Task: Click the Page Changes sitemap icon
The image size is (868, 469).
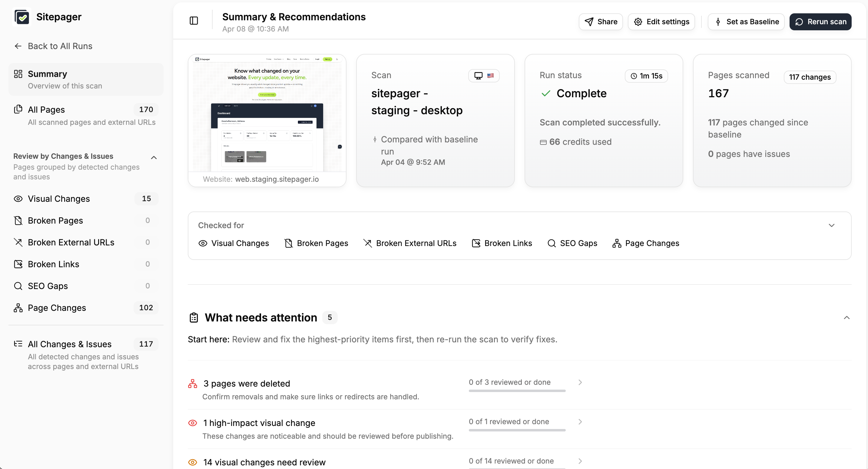Action: click(18, 308)
